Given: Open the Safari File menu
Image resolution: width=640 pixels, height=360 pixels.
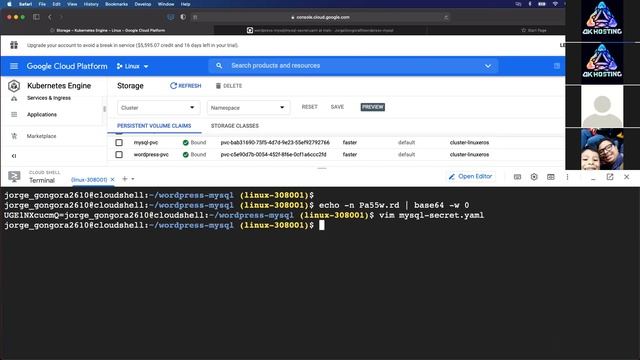Looking at the screenshot, I should coord(42,4).
